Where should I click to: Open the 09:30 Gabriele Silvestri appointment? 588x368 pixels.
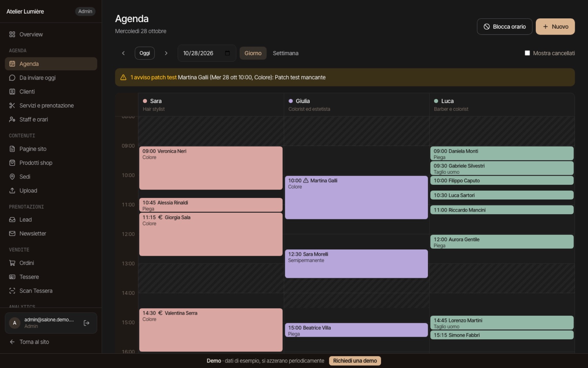(x=502, y=168)
